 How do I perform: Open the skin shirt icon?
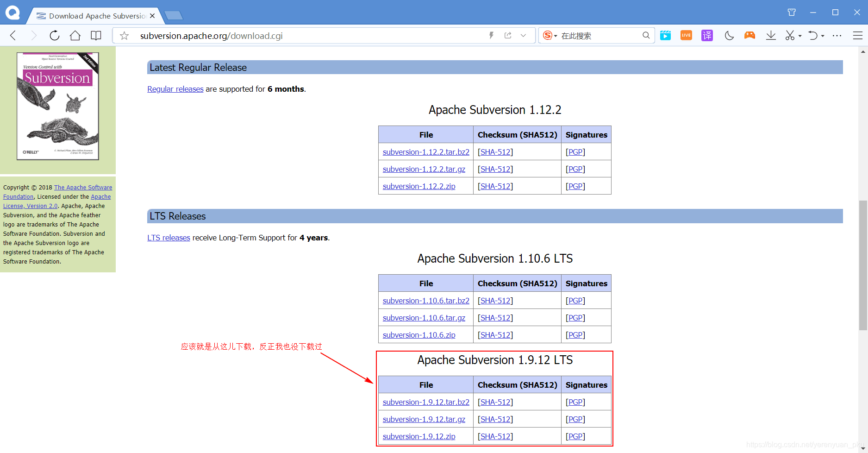pyautogui.click(x=792, y=13)
